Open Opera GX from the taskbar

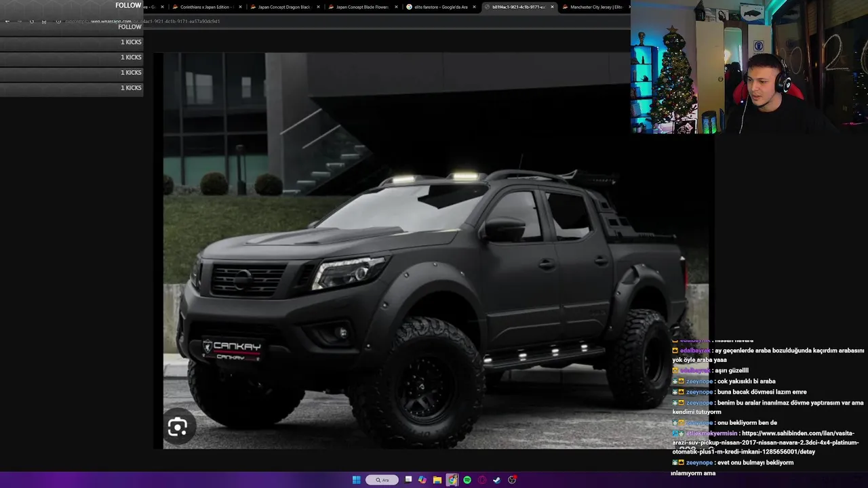(482, 480)
